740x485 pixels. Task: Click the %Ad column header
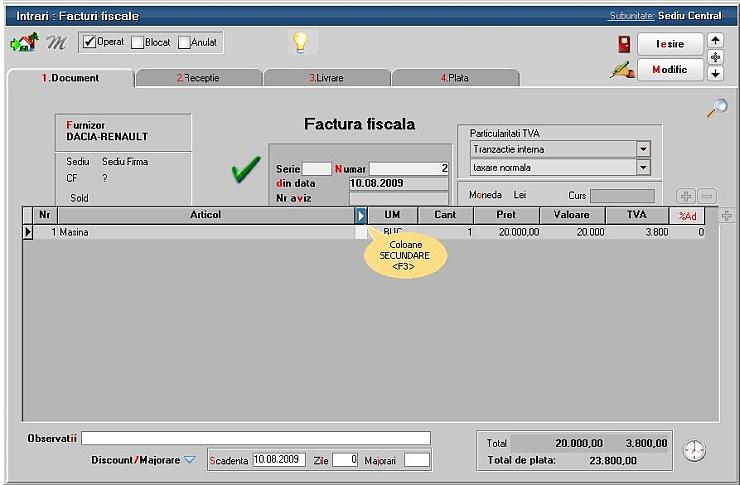pos(687,216)
